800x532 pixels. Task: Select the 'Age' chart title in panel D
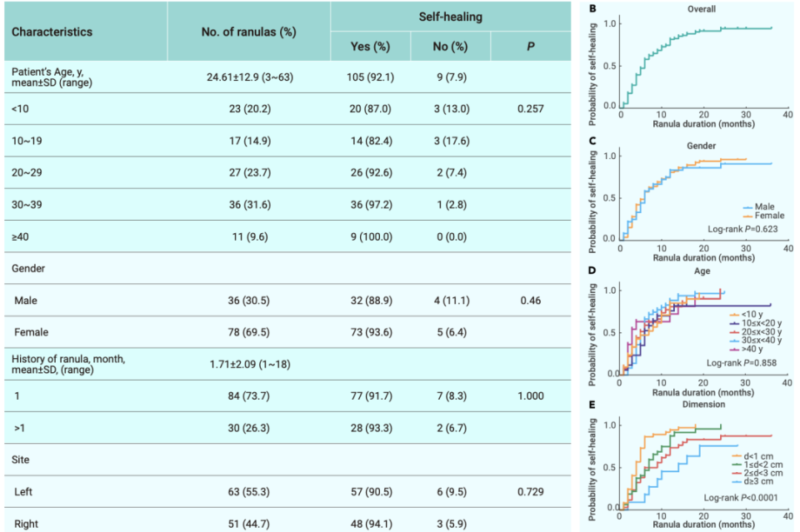(x=702, y=271)
